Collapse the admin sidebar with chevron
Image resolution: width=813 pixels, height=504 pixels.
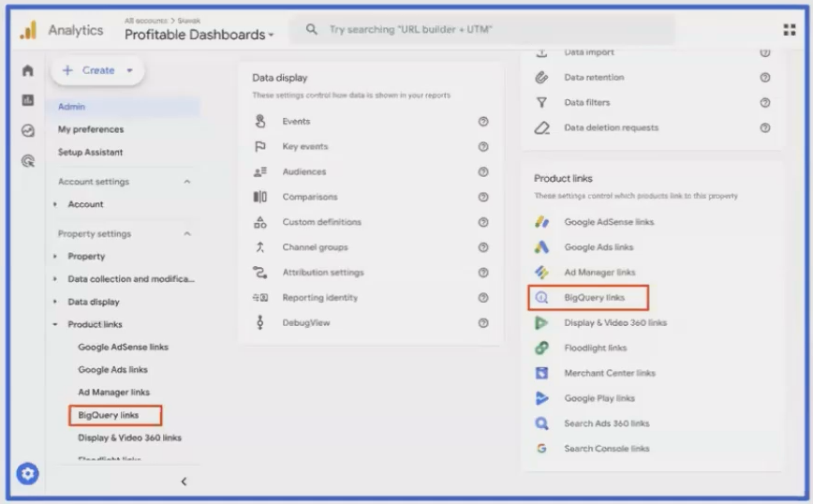point(184,482)
